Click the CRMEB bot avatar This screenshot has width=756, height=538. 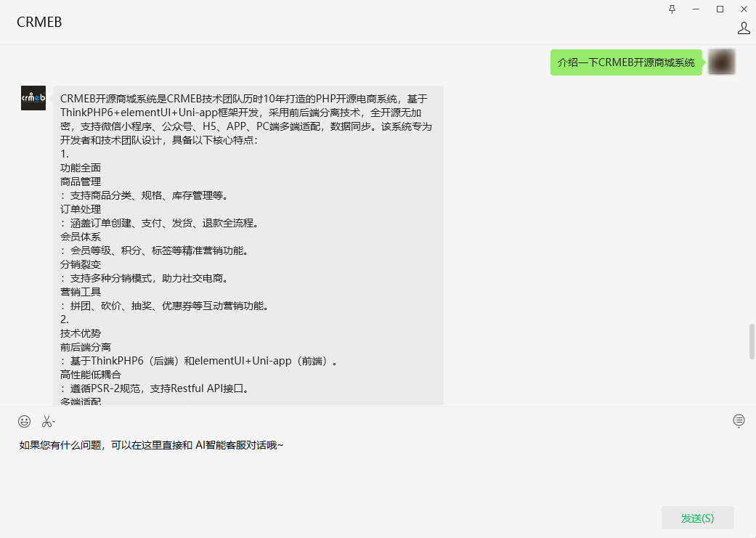coord(33,98)
